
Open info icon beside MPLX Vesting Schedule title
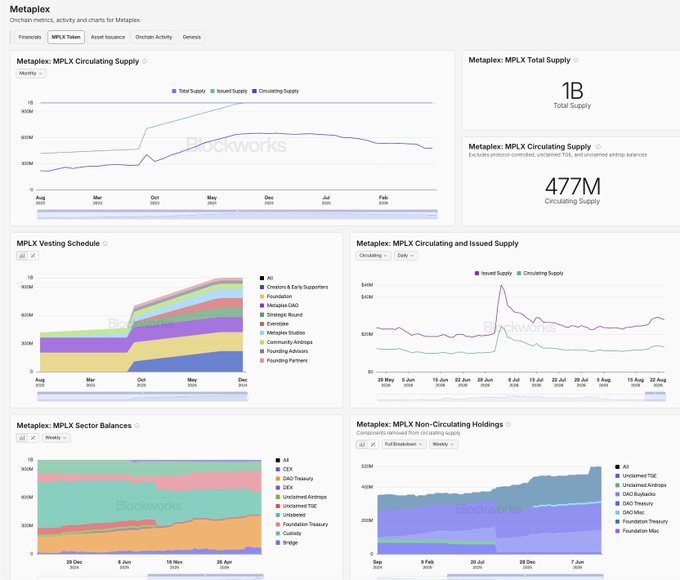[105, 243]
